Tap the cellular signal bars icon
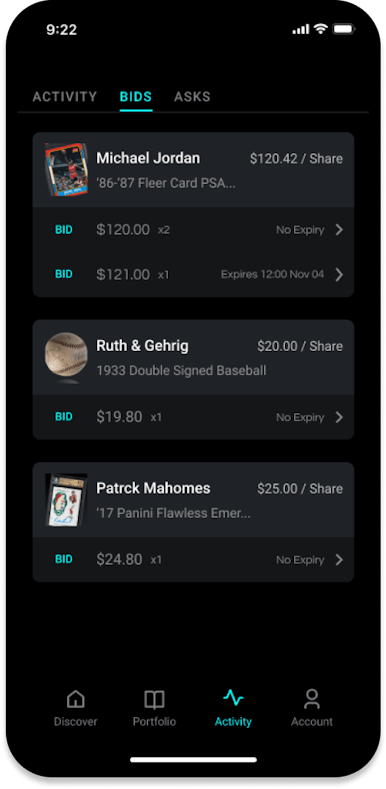This screenshot has width=386, height=789. [x=300, y=30]
